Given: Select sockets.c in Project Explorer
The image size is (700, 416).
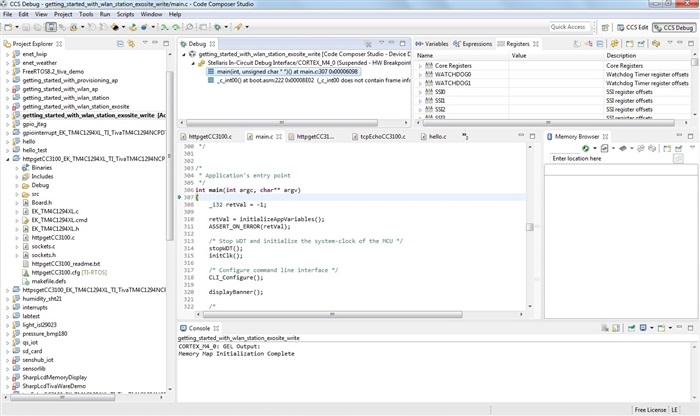Looking at the screenshot, I should click(39, 246).
